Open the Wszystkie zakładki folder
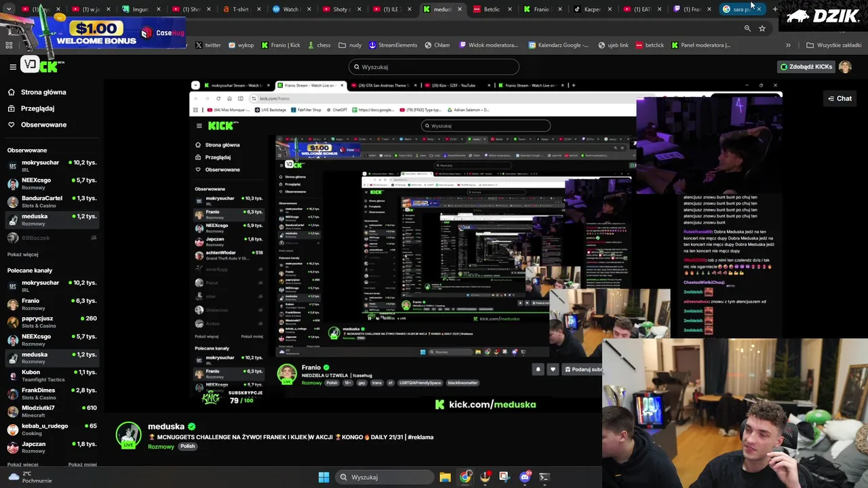 coord(833,45)
